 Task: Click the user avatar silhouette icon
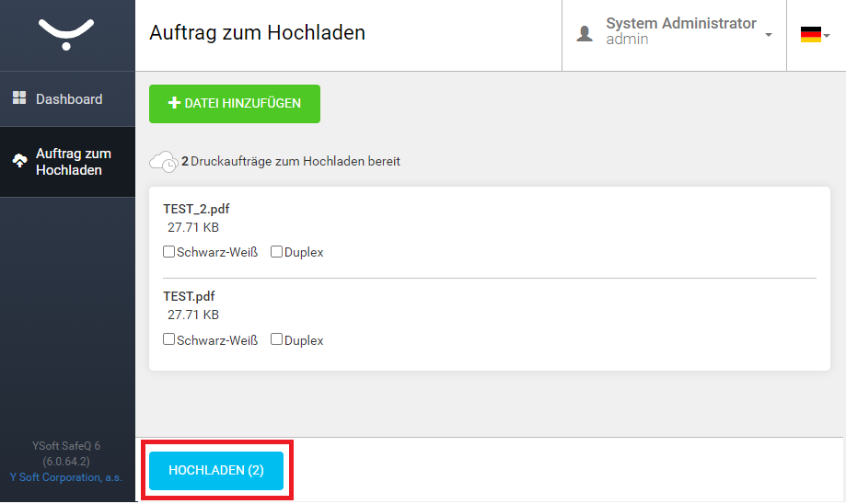pyautogui.click(x=585, y=33)
